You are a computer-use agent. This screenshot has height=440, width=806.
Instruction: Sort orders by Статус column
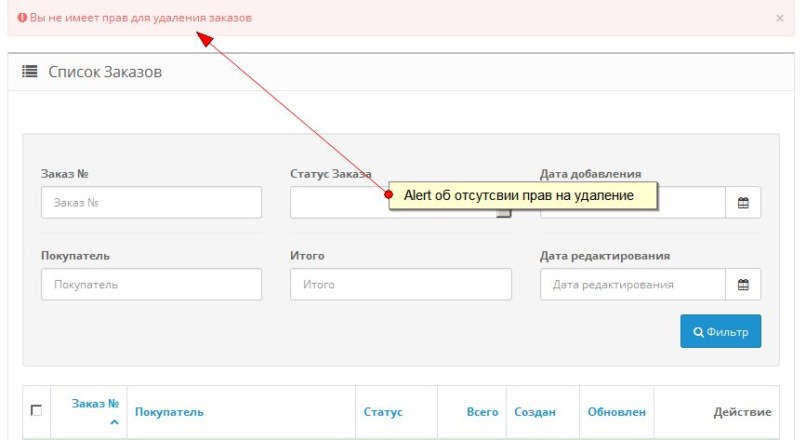382,412
